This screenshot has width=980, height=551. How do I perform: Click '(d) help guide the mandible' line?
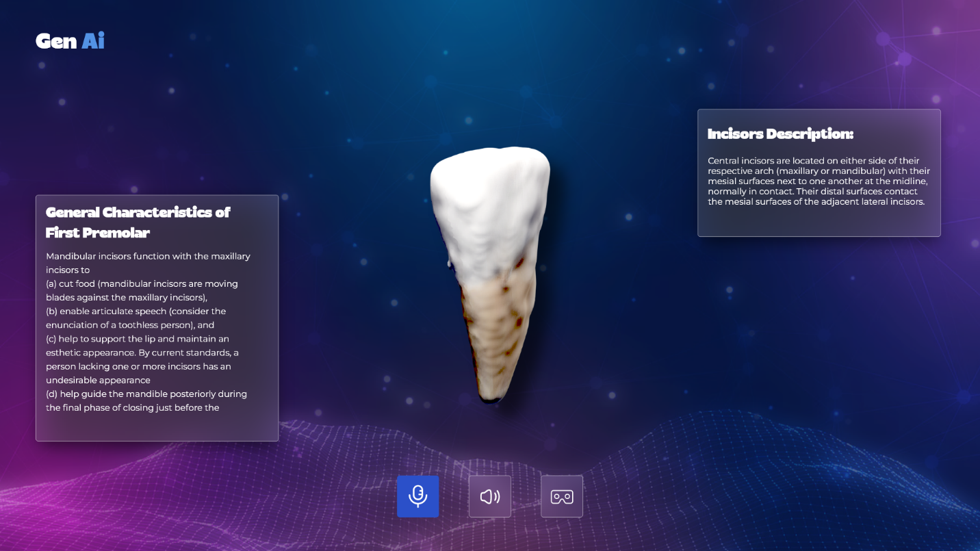coord(146,394)
